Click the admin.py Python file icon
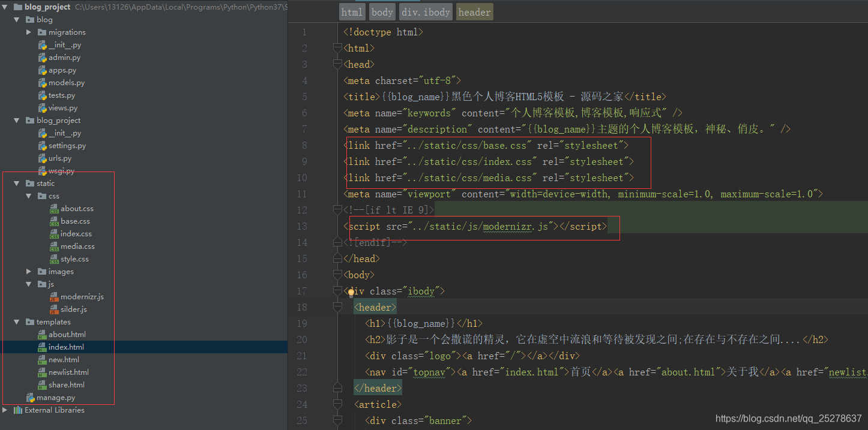The width and height of the screenshot is (868, 430). coord(43,58)
